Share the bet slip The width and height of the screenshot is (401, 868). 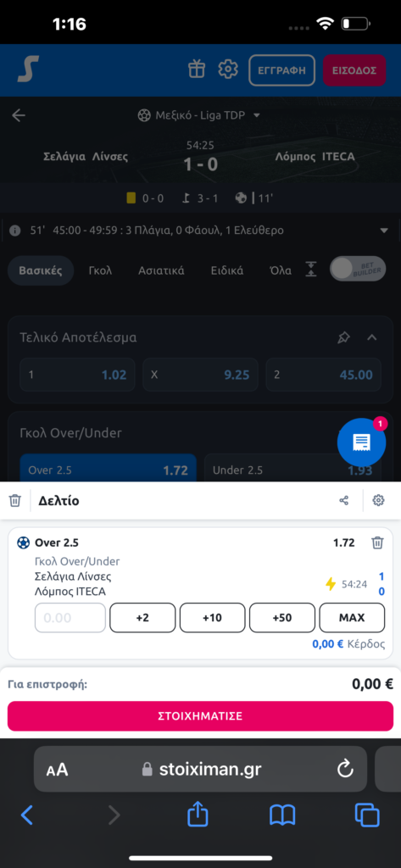point(344,501)
